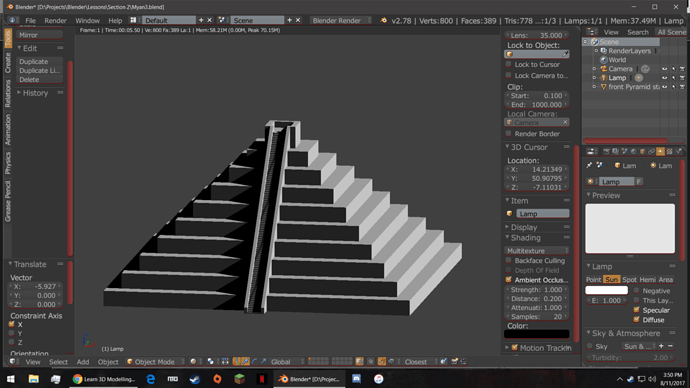Image resolution: width=690 pixels, height=388 pixels.
Task: Open the Object Mode dropdown
Action: 155,362
